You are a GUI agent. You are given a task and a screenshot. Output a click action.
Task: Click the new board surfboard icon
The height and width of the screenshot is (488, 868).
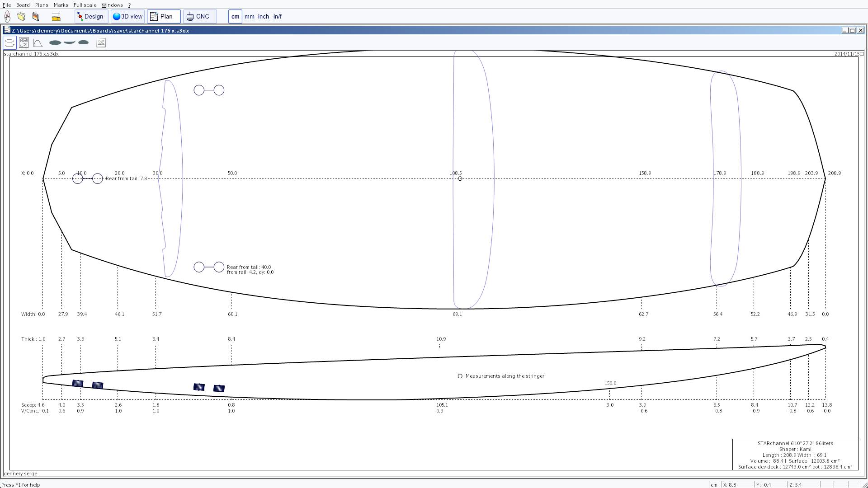[8, 17]
